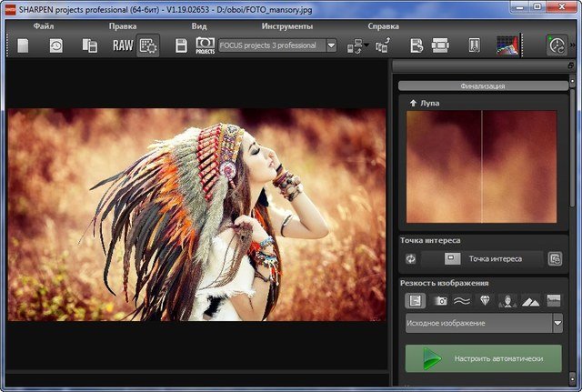Open the Файл menu
The width and height of the screenshot is (582, 392).
[43, 26]
